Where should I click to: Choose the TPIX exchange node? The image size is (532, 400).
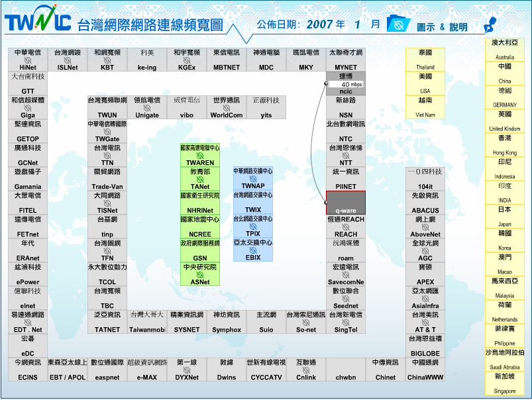tap(253, 226)
